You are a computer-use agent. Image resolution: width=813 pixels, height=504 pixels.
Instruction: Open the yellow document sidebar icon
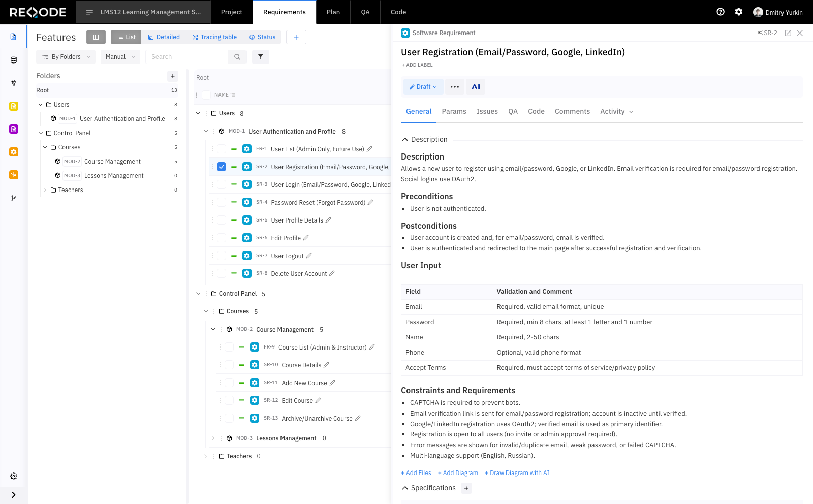(x=14, y=106)
